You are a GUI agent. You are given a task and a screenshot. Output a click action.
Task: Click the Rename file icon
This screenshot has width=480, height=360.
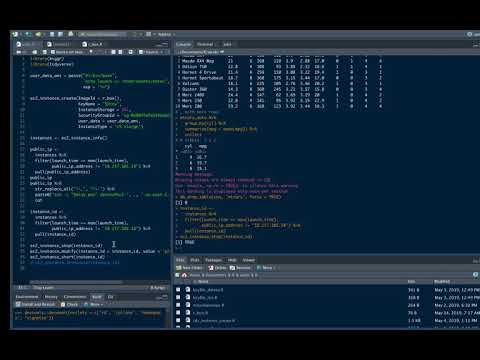tap(232, 268)
